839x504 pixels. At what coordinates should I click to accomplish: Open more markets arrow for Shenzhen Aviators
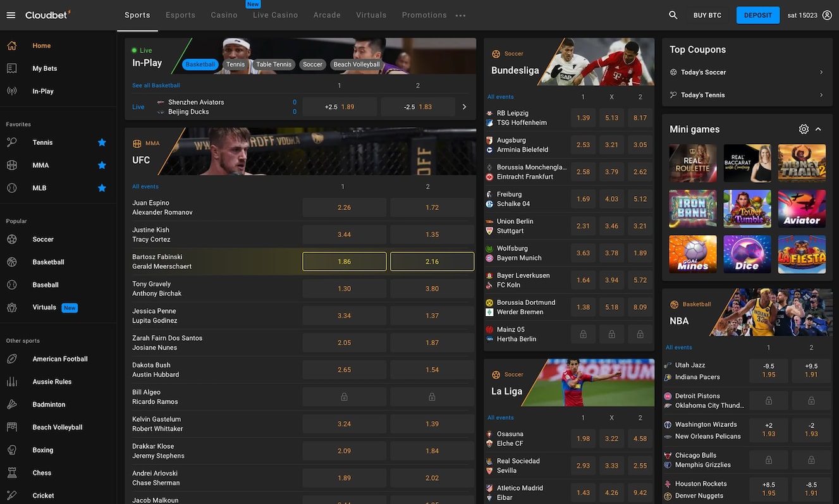tap(464, 107)
